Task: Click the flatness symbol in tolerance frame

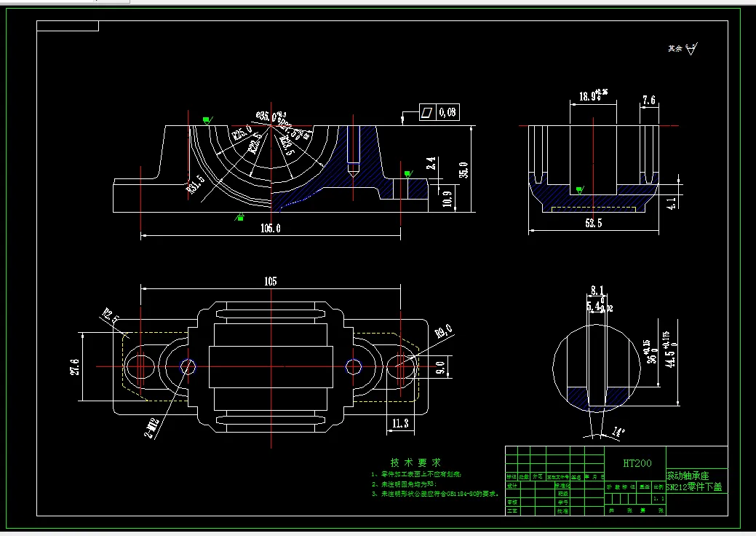Action: pos(427,112)
